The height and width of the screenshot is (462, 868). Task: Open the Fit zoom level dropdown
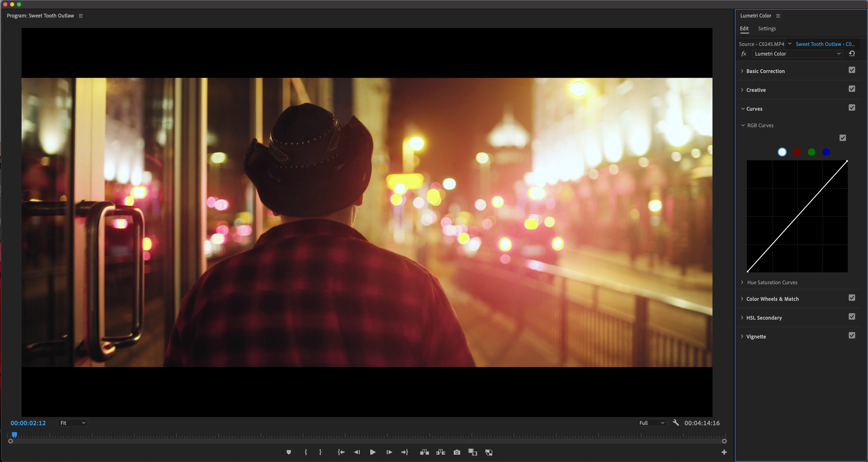point(72,423)
